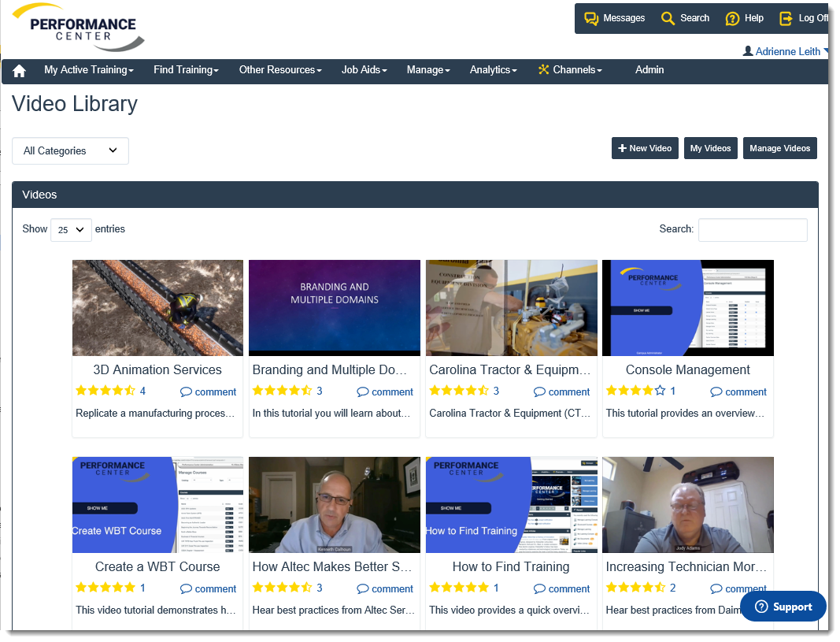Open Help via the question mark icon
Image resolution: width=840 pixels, height=642 pixels.
732,19
